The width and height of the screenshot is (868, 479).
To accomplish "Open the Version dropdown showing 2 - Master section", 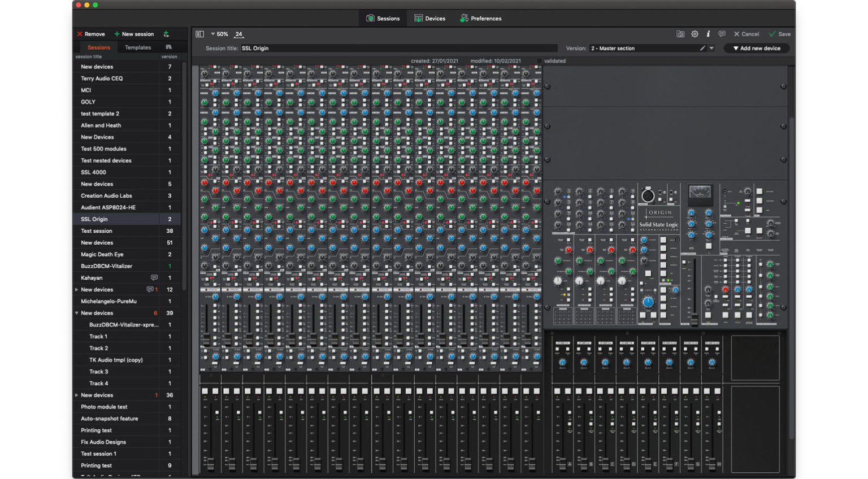I will tap(644, 48).
